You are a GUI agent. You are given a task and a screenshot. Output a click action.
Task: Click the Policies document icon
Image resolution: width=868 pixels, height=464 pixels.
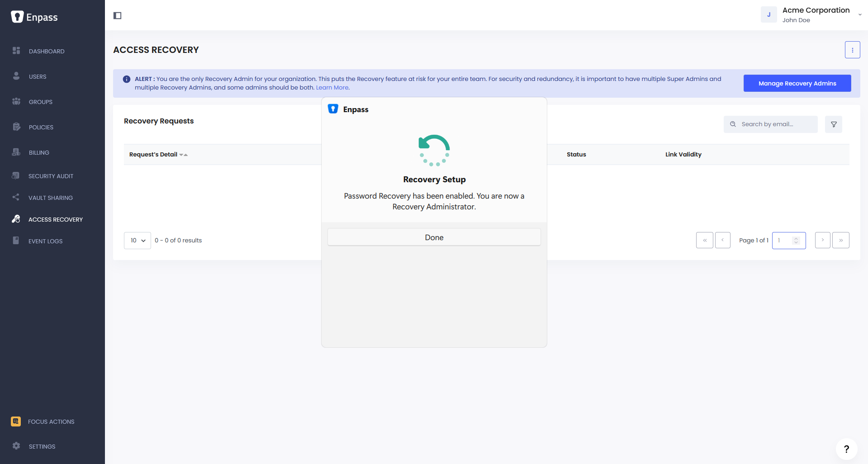click(x=16, y=127)
